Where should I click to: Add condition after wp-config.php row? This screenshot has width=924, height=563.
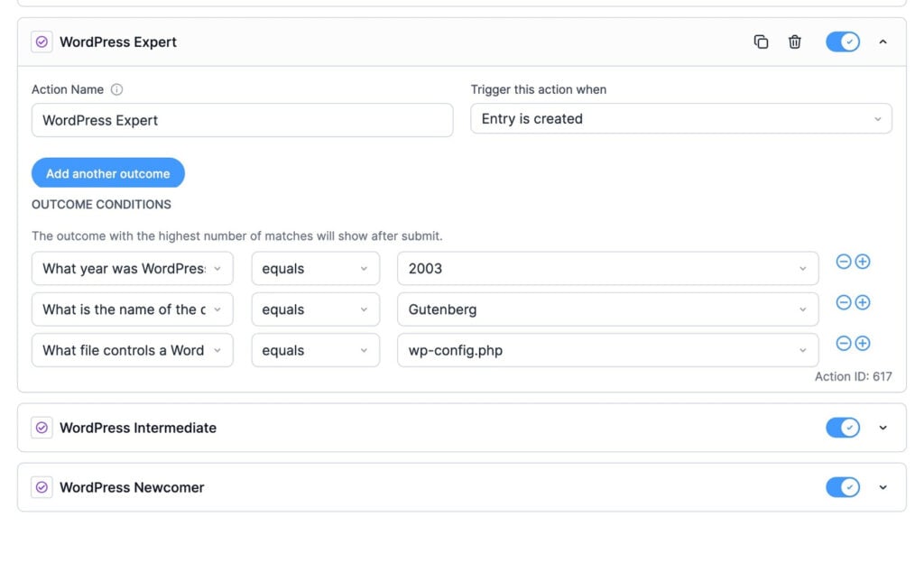pos(862,344)
